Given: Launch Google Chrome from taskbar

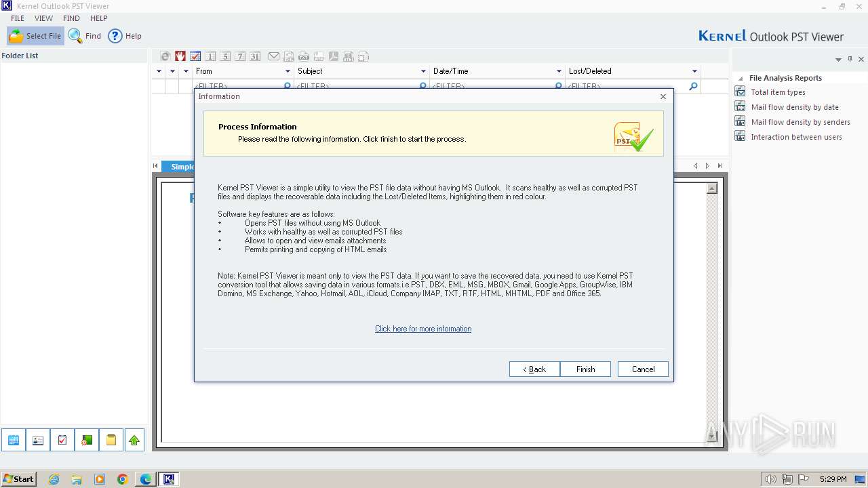Looking at the screenshot, I should 122,479.
